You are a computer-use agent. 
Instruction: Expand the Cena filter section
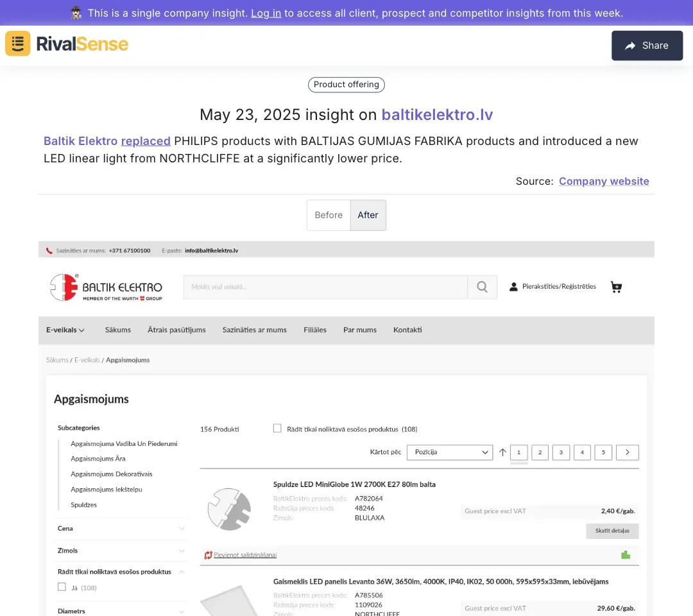pos(121,529)
